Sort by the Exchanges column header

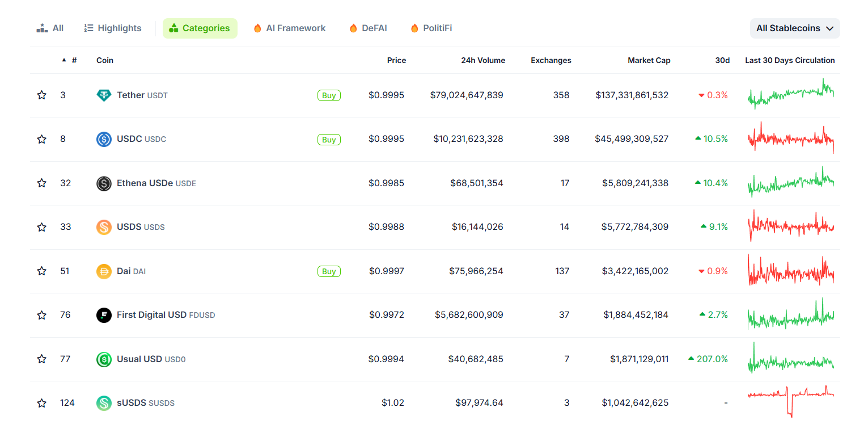point(551,60)
